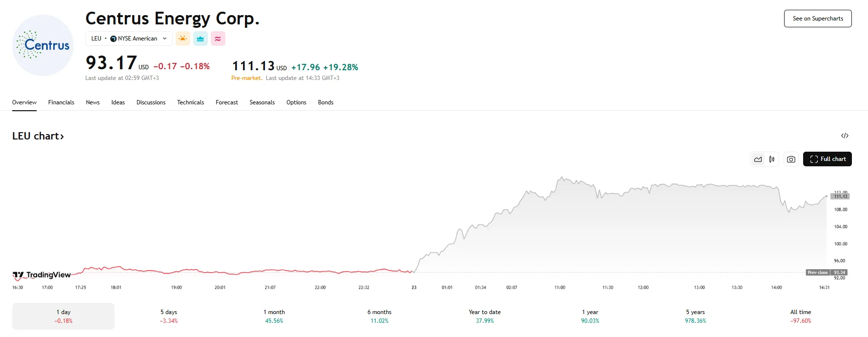The height and width of the screenshot is (337, 868).
Task: Click the Centrus company logo
Action: click(43, 45)
